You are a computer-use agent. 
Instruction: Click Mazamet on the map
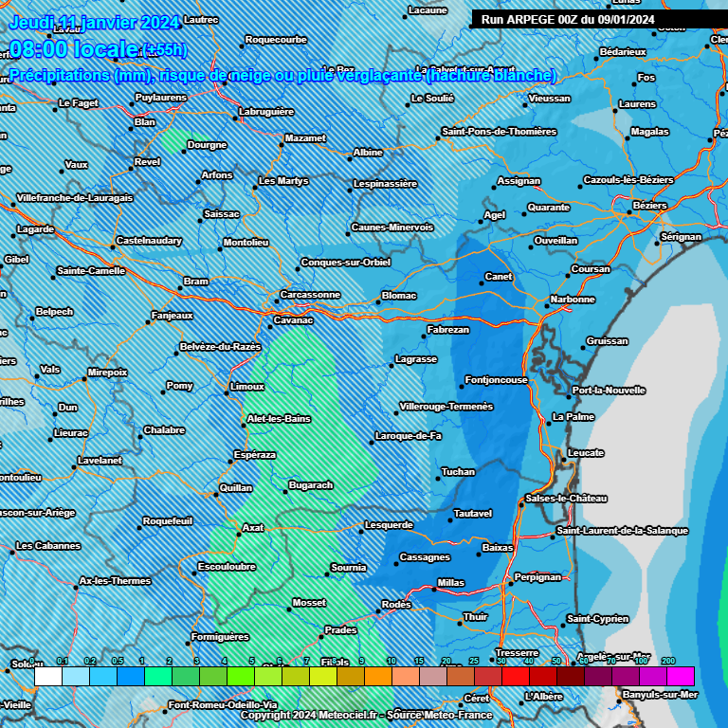(x=304, y=138)
